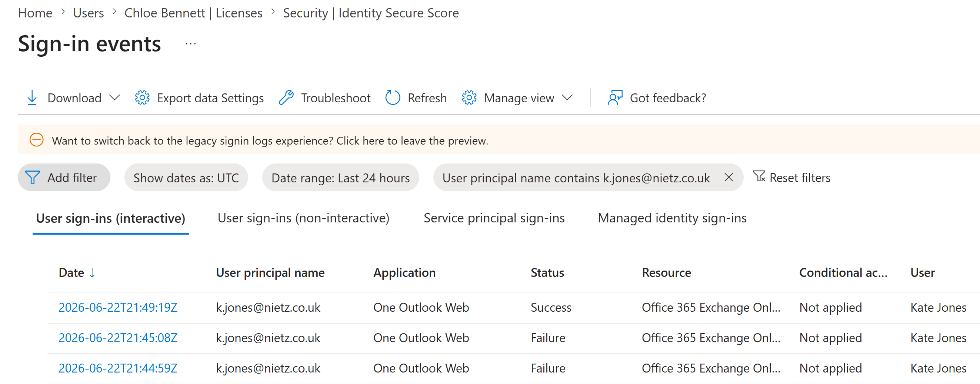The image size is (980, 384).
Task: Click the Got feedback person icon
Action: pyautogui.click(x=615, y=98)
